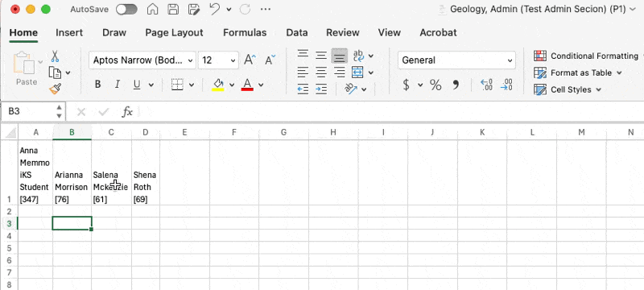The width and height of the screenshot is (644, 290).
Task: Click the Save floppy disk icon
Action: click(x=173, y=9)
